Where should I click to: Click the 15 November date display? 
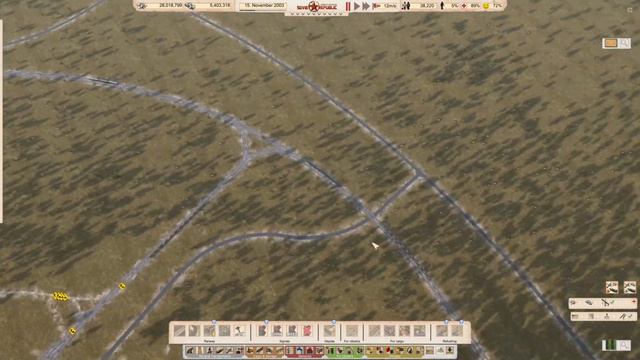click(264, 6)
